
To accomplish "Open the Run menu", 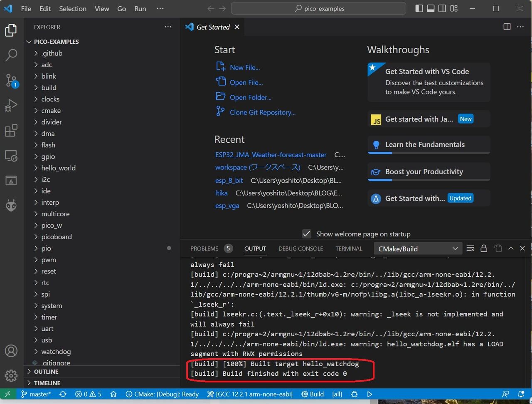I will [140, 8].
